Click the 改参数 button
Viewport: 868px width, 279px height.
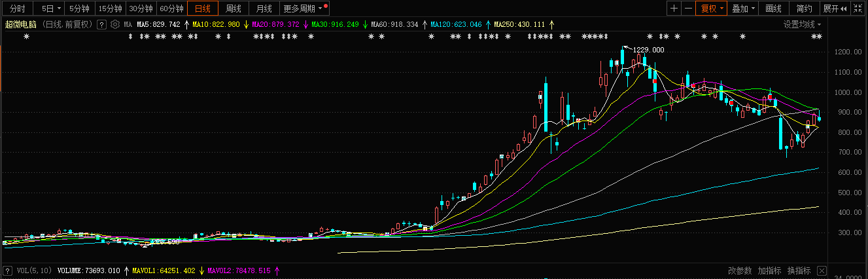click(740, 270)
